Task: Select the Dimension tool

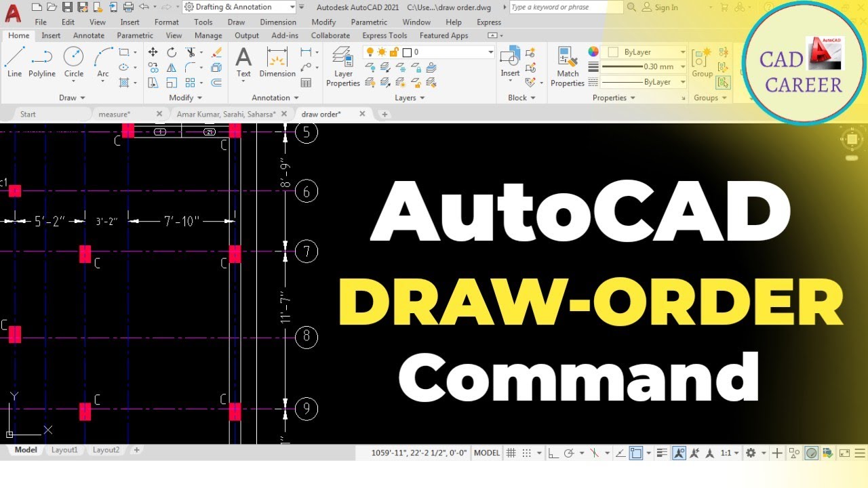Action: (277, 63)
